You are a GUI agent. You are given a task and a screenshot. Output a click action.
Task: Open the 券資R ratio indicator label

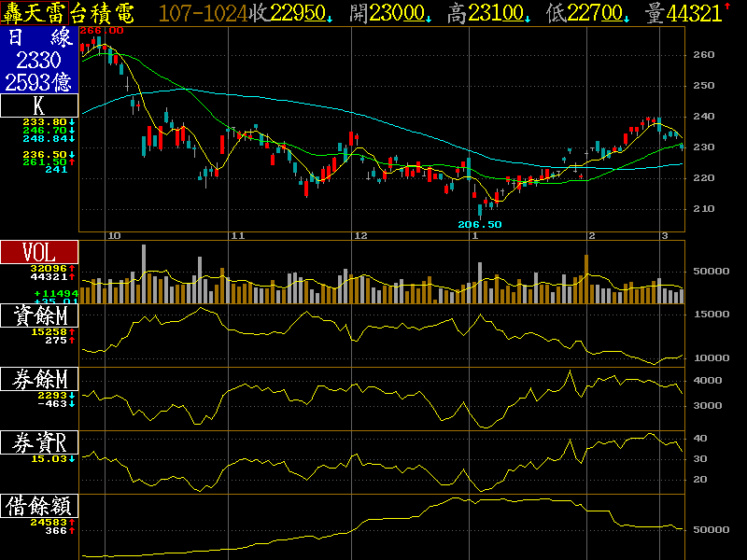pyautogui.click(x=39, y=442)
